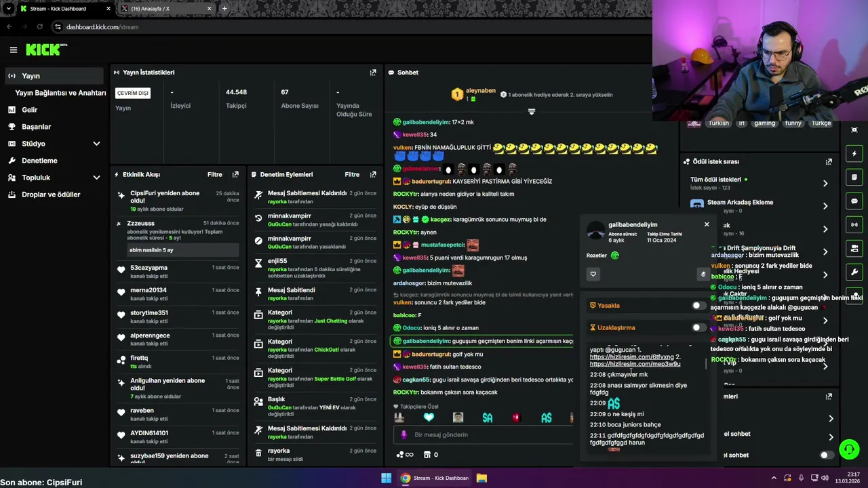Click the microphone icon in message box
This screenshot has width=868, height=488.
click(x=404, y=435)
